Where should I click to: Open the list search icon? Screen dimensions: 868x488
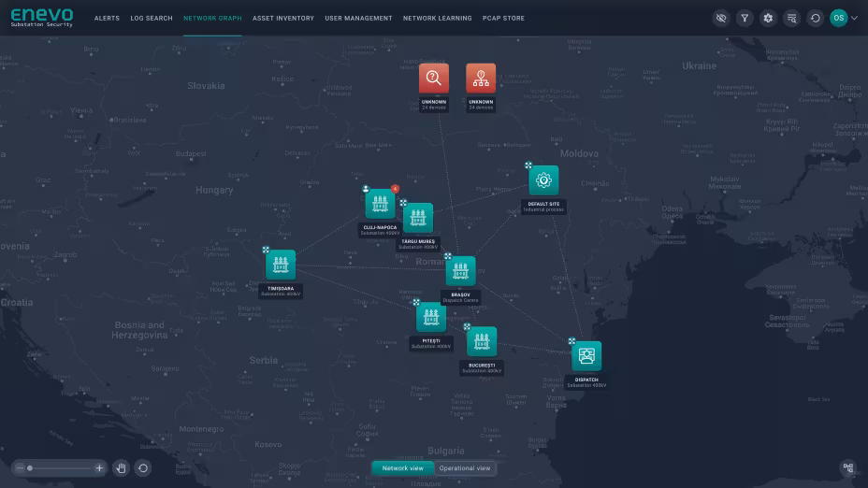(x=791, y=19)
